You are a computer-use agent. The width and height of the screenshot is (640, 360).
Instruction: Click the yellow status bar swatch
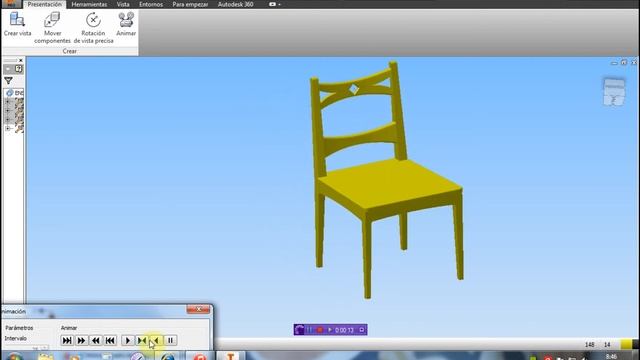(x=626, y=344)
